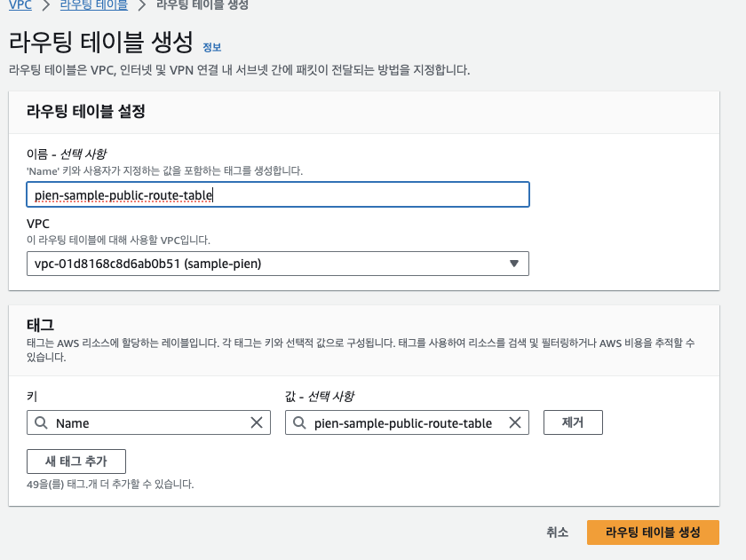
Task: Cancel with the 취소 button
Action: click(557, 532)
